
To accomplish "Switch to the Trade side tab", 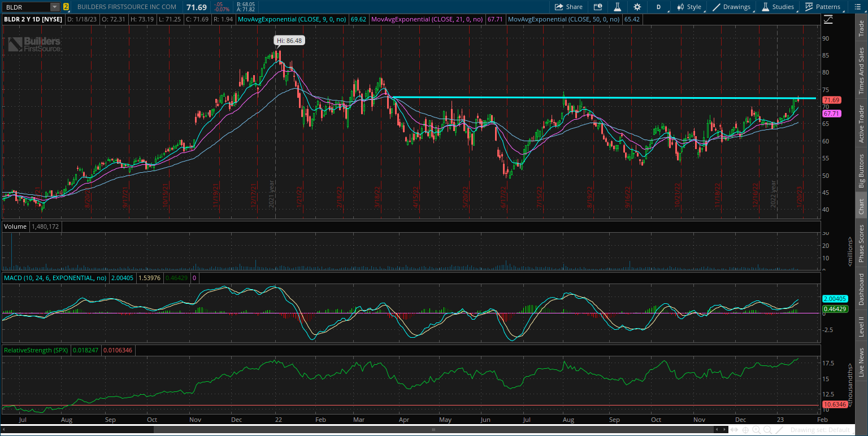I will (x=861, y=28).
